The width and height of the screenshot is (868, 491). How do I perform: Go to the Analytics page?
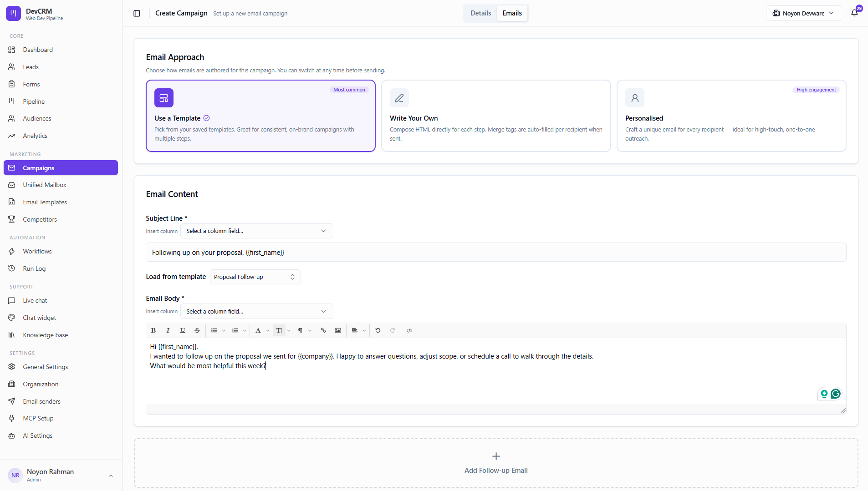[x=61, y=136]
